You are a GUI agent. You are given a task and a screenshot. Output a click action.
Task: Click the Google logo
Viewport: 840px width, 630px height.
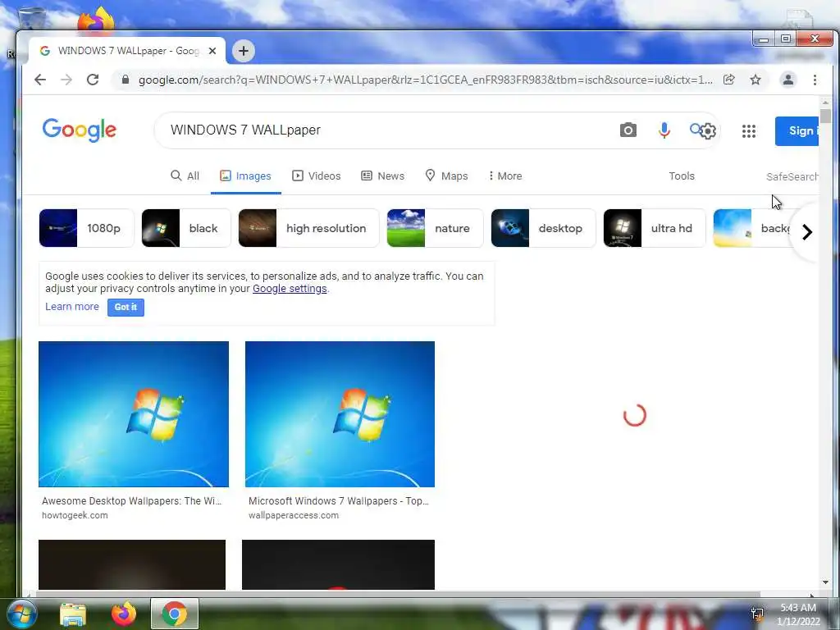tap(80, 130)
